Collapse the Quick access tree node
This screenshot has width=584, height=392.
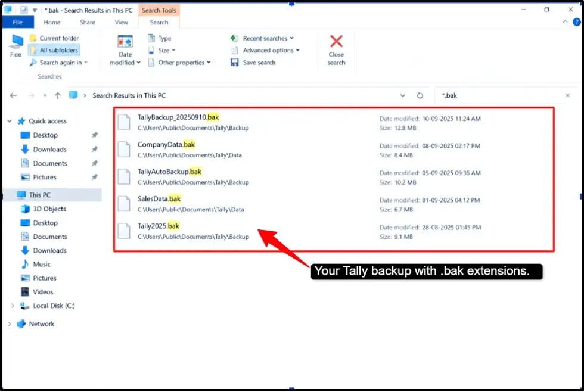(x=10, y=121)
